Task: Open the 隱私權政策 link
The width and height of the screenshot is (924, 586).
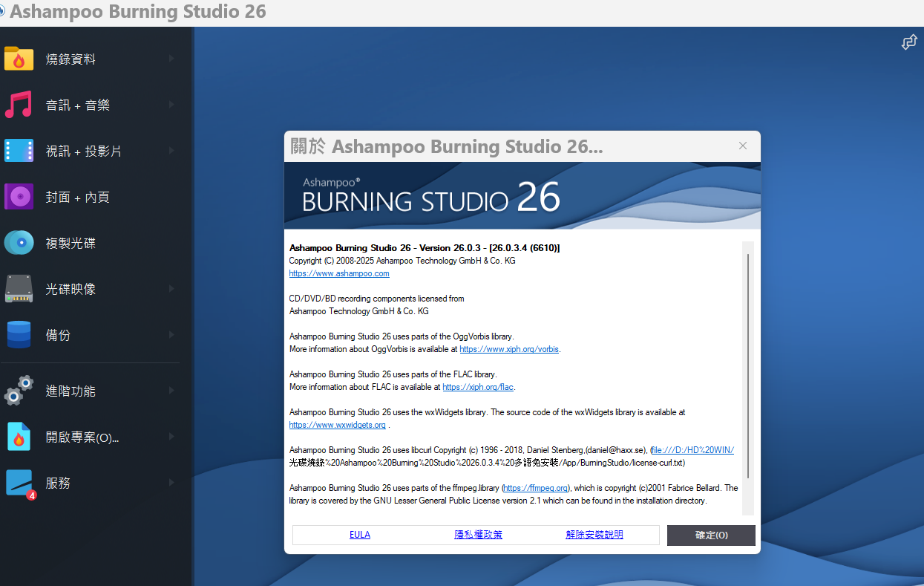Action: 478,535
